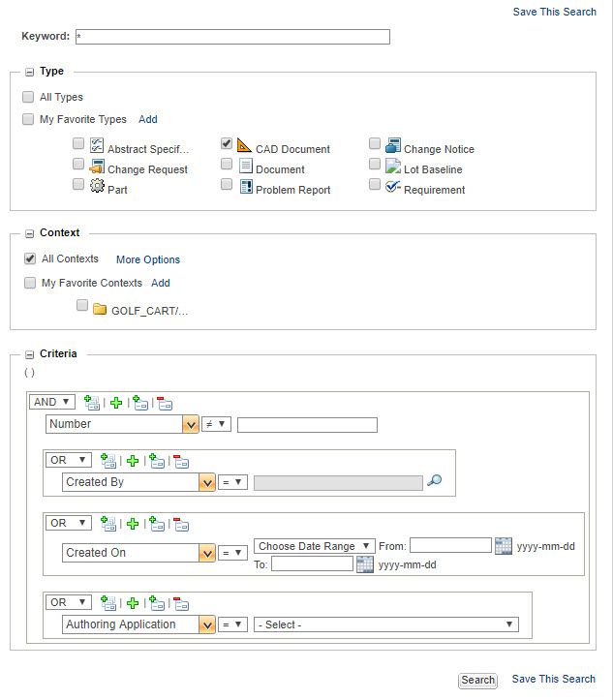
Task: Click the first add-group icon in the Created On group
Action: pyautogui.click(x=108, y=524)
